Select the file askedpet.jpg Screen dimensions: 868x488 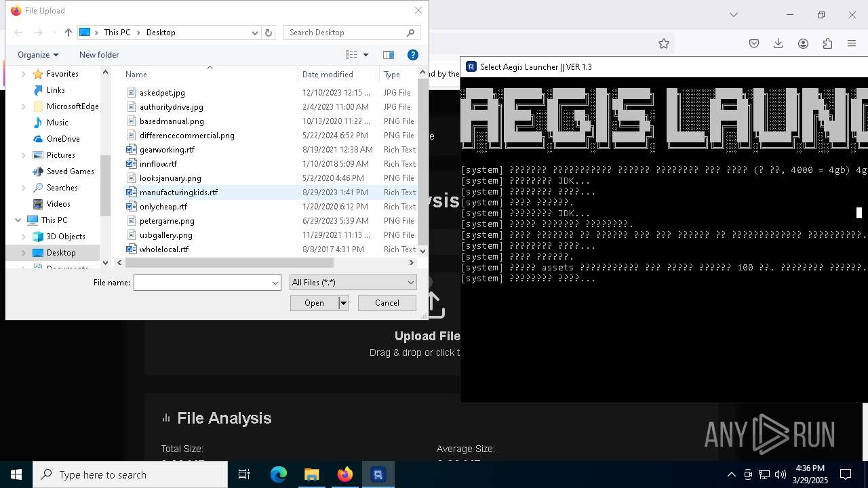162,93
